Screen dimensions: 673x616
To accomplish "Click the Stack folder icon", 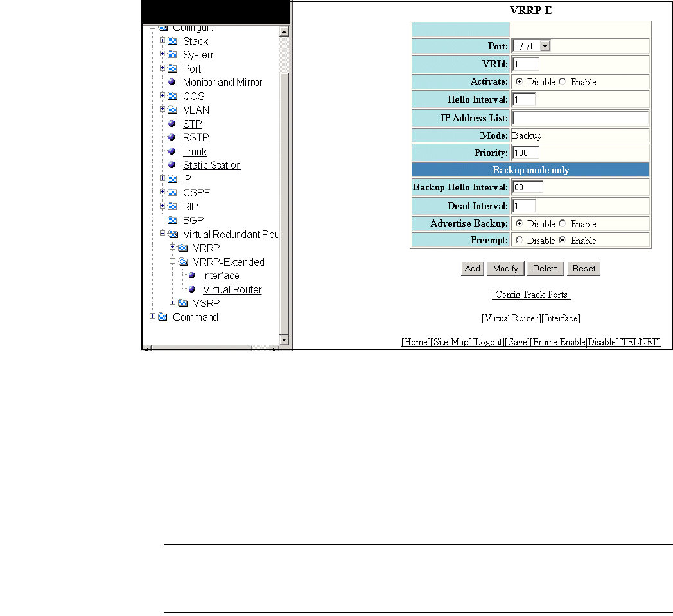I will tap(173, 41).
